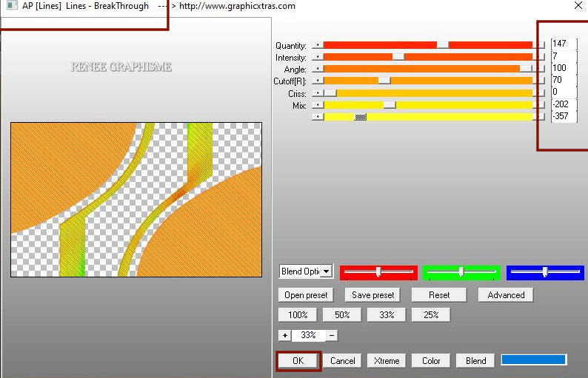Click the bottom unlabeled slider thumb
The height and width of the screenshot is (378, 588).
pos(361,117)
